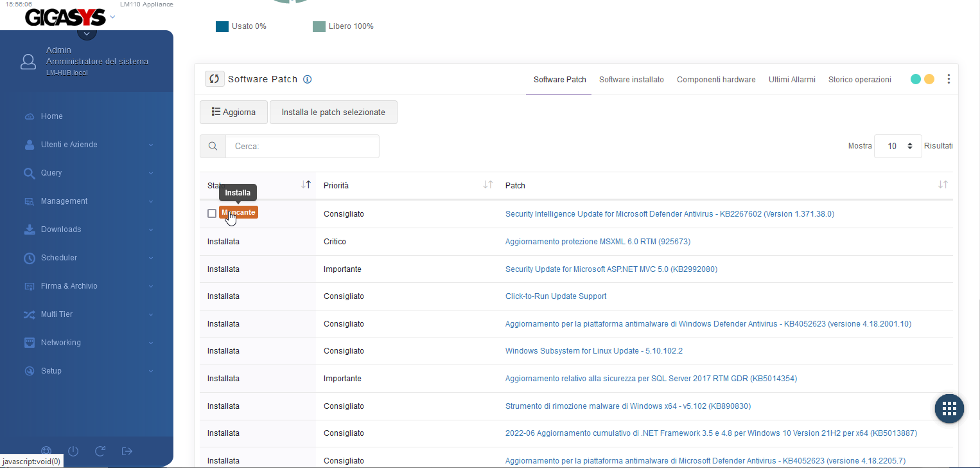Open Security Intelligence Update KB2267602 link
980x468 pixels.
[670, 214]
